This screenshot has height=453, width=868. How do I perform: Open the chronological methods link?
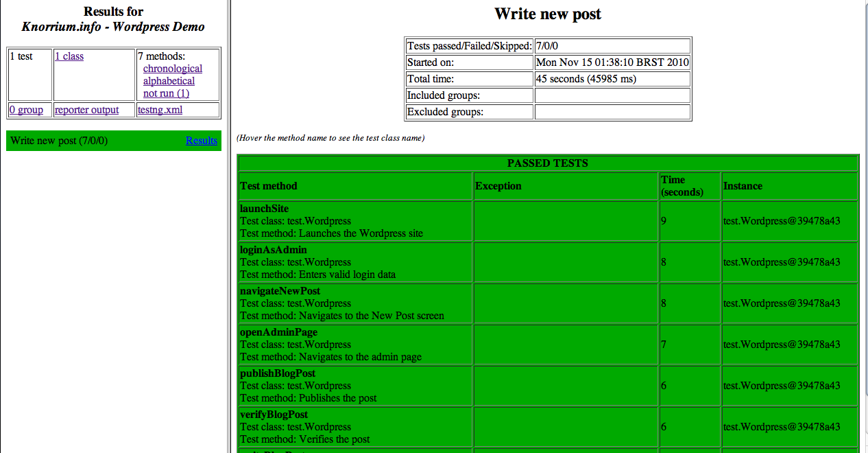[x=173, y=69]
